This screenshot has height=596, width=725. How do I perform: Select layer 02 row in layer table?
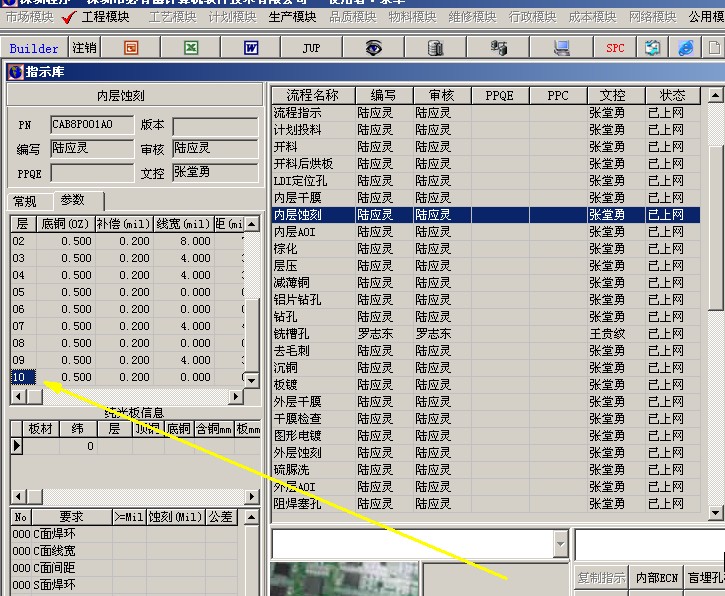[x=128, y=241]
